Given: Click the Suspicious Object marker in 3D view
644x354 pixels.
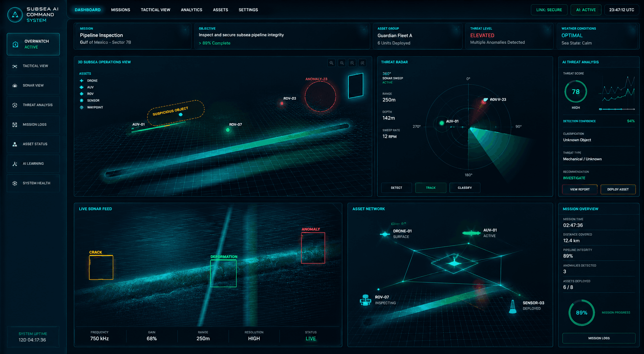Looking at the screenshot, I should [x=176, y=113].
